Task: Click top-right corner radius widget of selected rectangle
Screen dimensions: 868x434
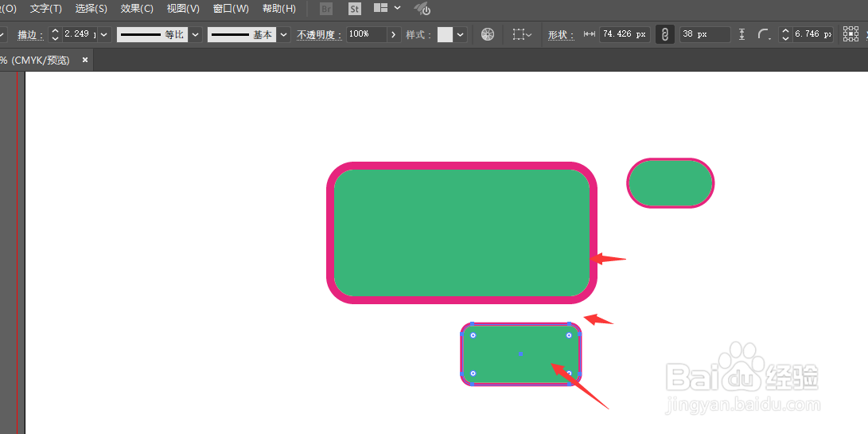Action: click(x=569, y=335)
